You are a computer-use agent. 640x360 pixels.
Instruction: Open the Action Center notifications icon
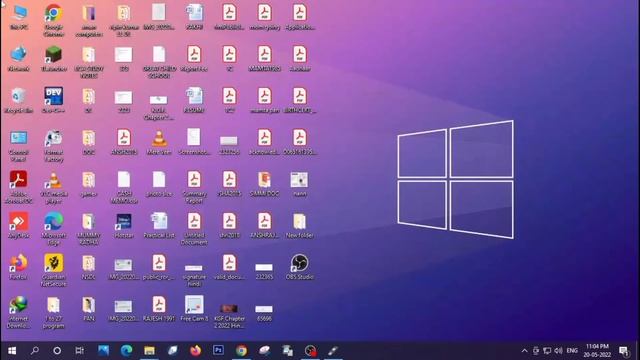pos(624,351)
